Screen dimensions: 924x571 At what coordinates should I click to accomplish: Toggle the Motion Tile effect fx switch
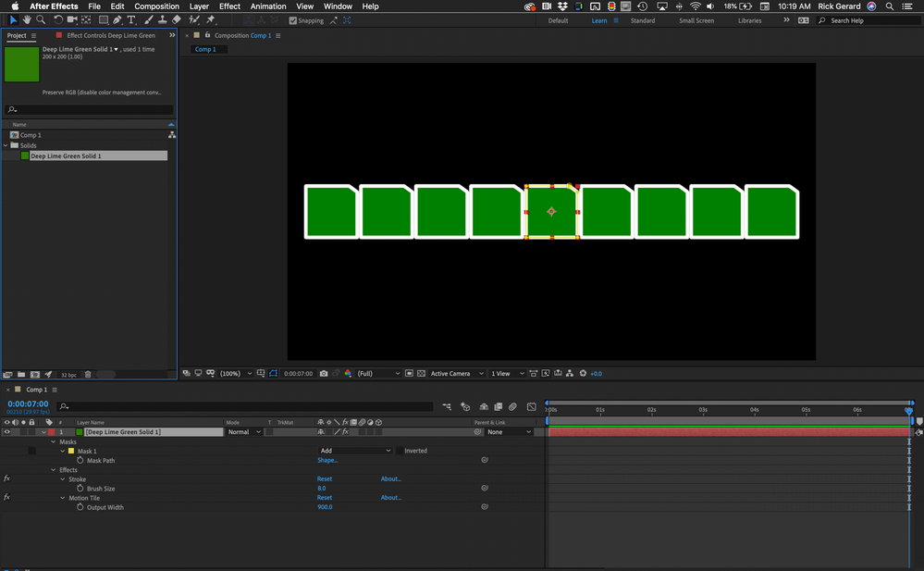tap(7, 497)
